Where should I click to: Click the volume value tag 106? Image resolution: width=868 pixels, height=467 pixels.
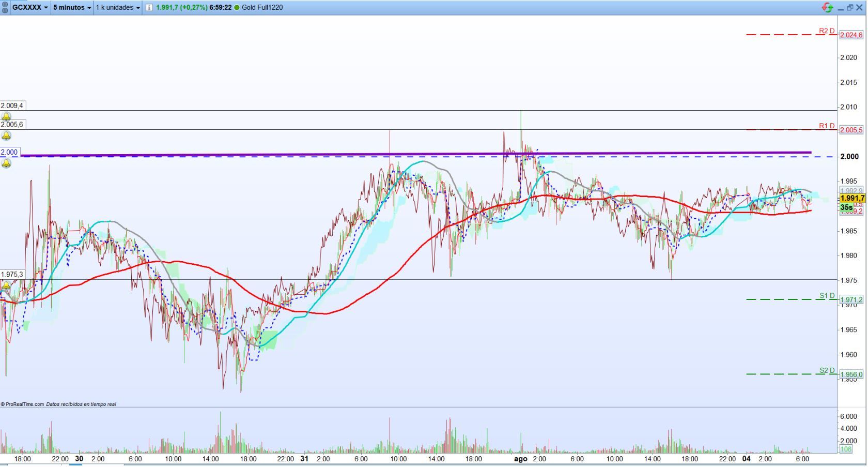pyautogui.click(x=846, y=449)
